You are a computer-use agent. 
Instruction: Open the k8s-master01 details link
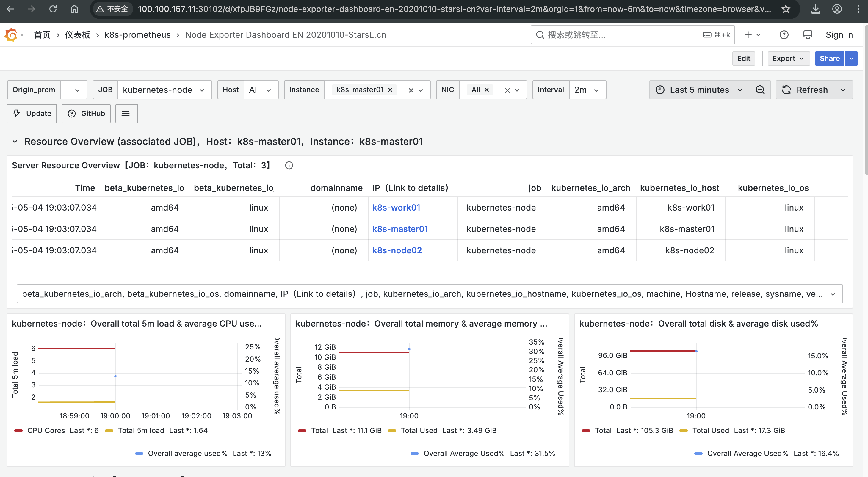(400, 229)
